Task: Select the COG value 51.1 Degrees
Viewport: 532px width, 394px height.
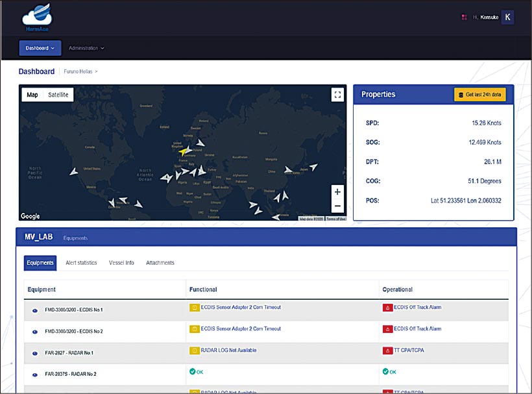Action: coord(485,181)
